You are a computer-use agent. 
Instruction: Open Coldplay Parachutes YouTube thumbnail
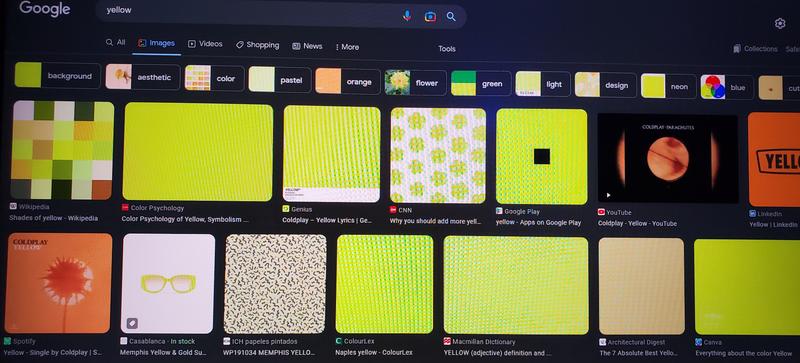coord(668,159)
